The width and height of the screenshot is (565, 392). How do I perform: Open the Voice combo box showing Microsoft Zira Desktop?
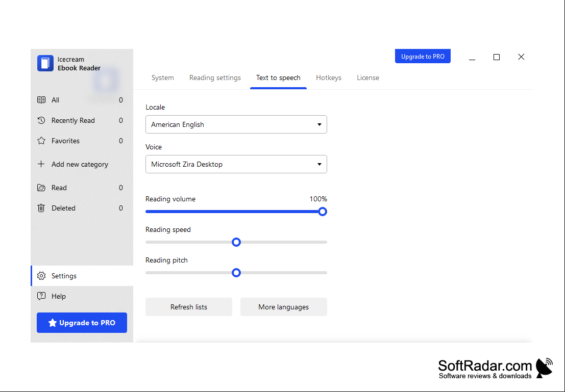236,164
